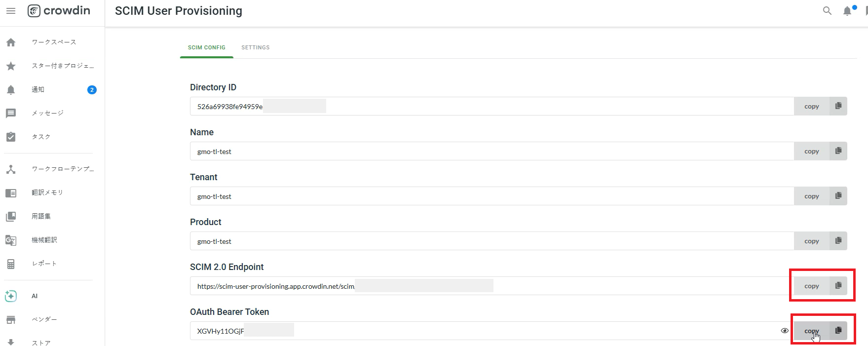Click the Name input field
This screenshot has height=346, width=868.
(492, 151)
